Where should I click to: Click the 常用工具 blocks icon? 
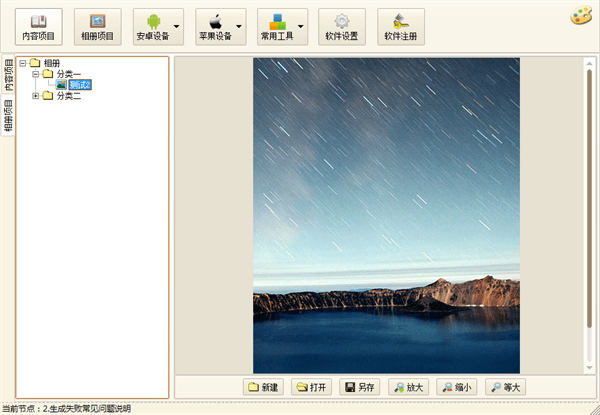pyautogui.click(x=277, y=22)
